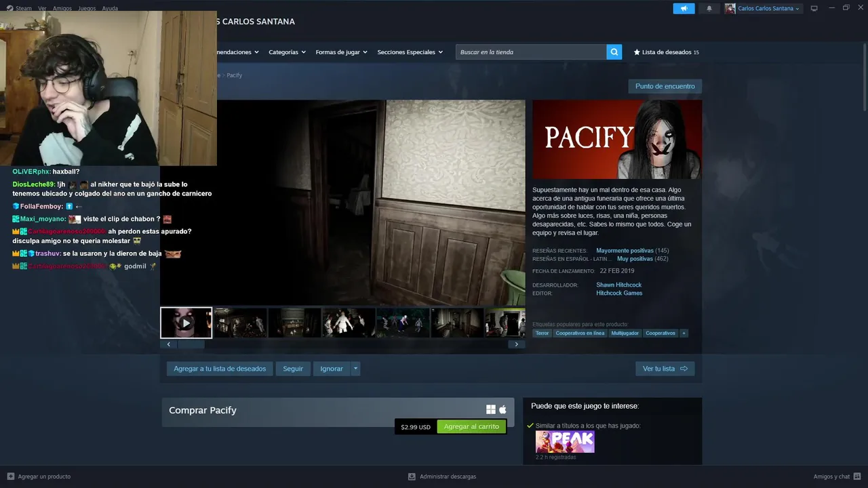The height and width of the screenshot is (488, 868).
Task: Click the main game screenshot viewer
Action: [342, 203]
